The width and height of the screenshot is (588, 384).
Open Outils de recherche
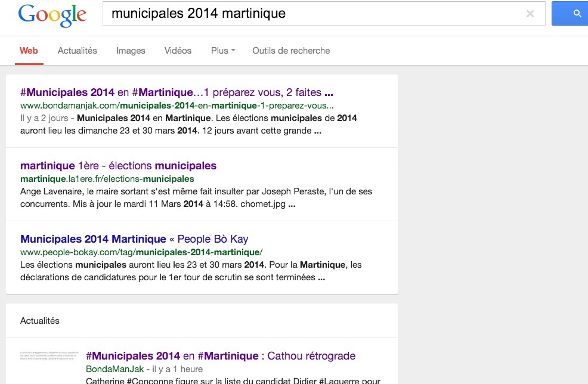pyautogui.click(x=291, y=51)
